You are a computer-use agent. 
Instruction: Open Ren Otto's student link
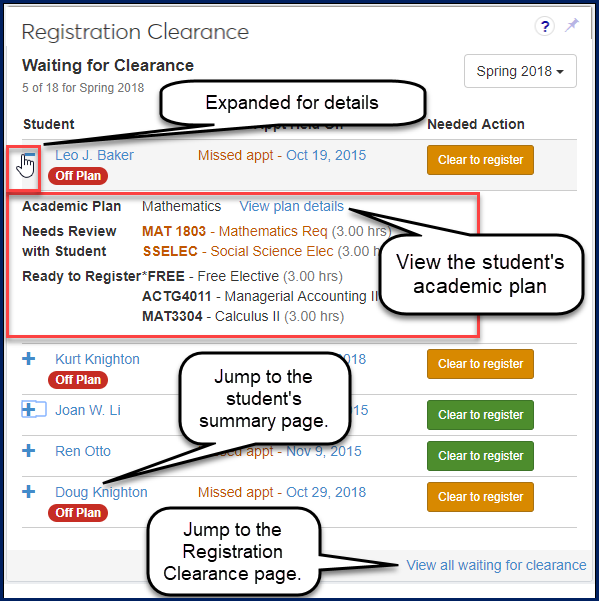point(83,451)
